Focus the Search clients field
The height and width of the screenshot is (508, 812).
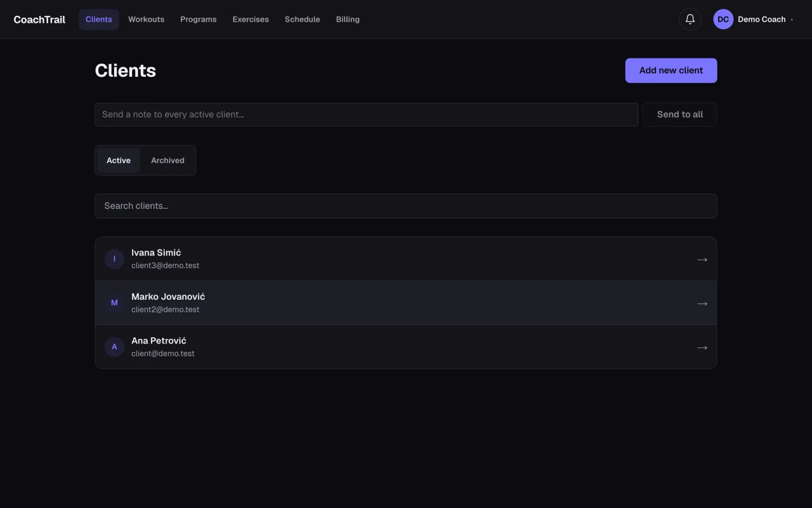(x=406, y=206)
